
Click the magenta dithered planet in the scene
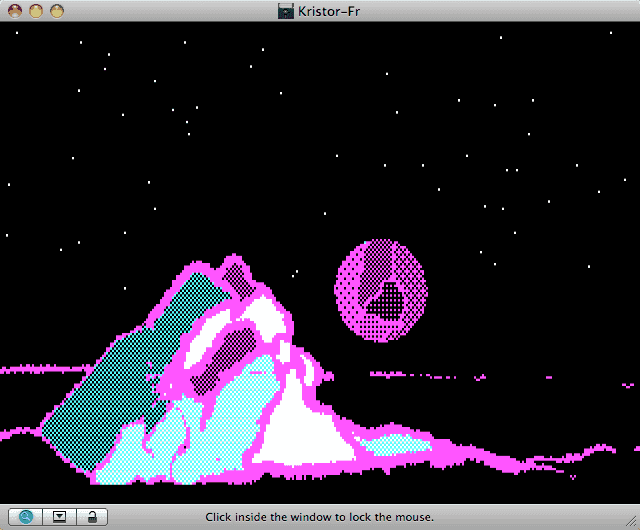point(381,290)
